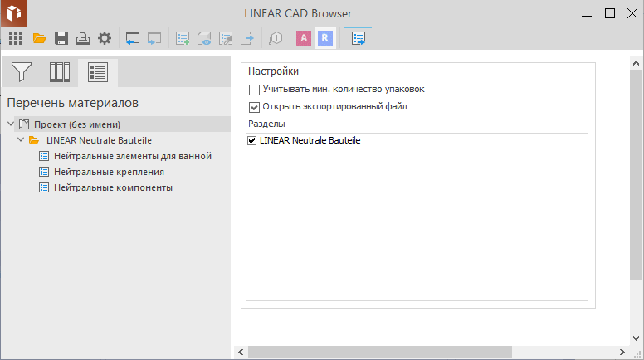The height and width of the screenshot is (360, 644).
Task: Toggle Открыть экспортированный файл checkbox
Action: coord(254,107)
